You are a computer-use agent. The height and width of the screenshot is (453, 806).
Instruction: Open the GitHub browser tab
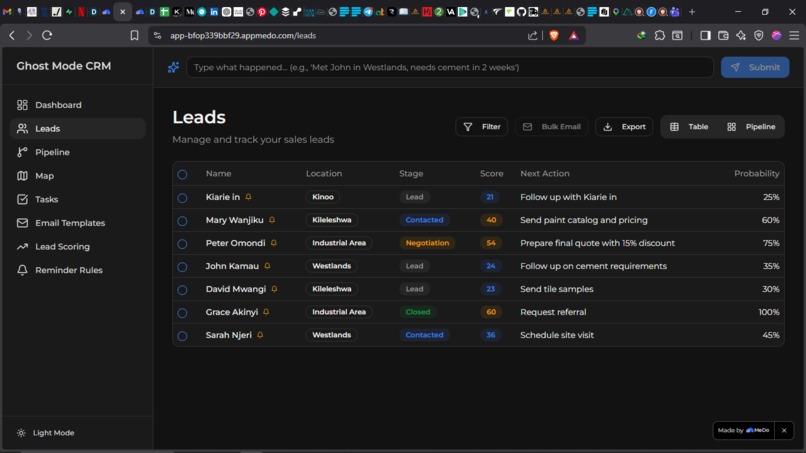[521, 12]
